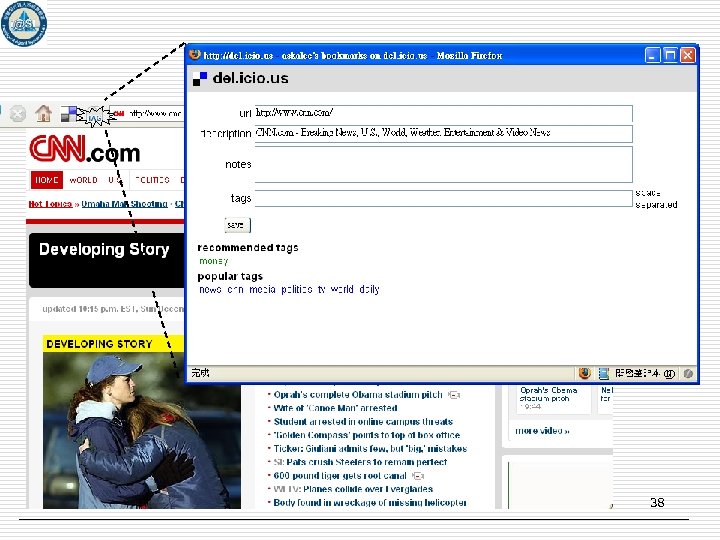720x540 pixels.
Task: Select popular tag cnn
Action: coord(235,289)
